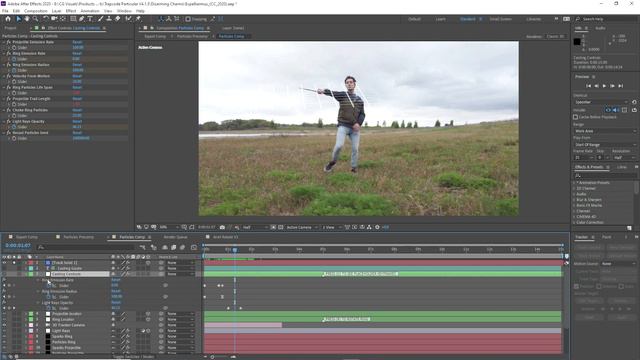Image resolution: width=640 pixels, height=360 pixels.
Task: Open the preview Resolution Half dropdown
Action: click(624, 158)
